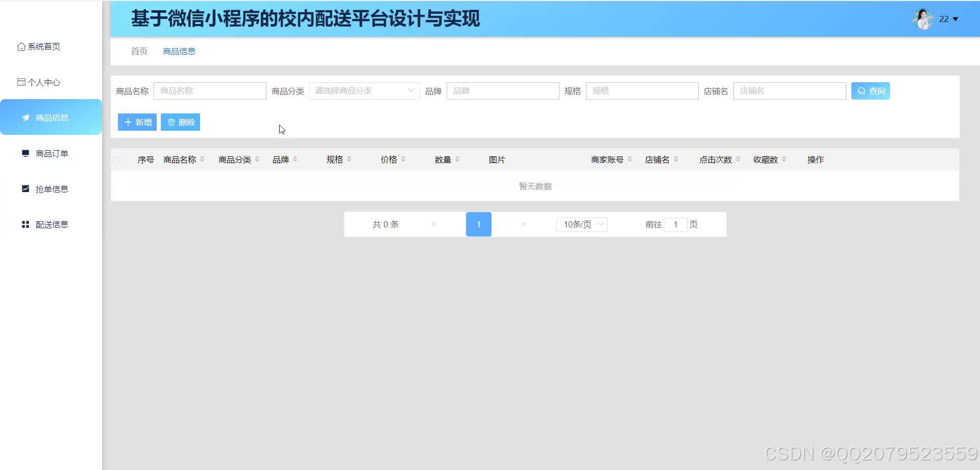
Task: Open the 10条/页 page size selector
Action: tap(581, 224)
